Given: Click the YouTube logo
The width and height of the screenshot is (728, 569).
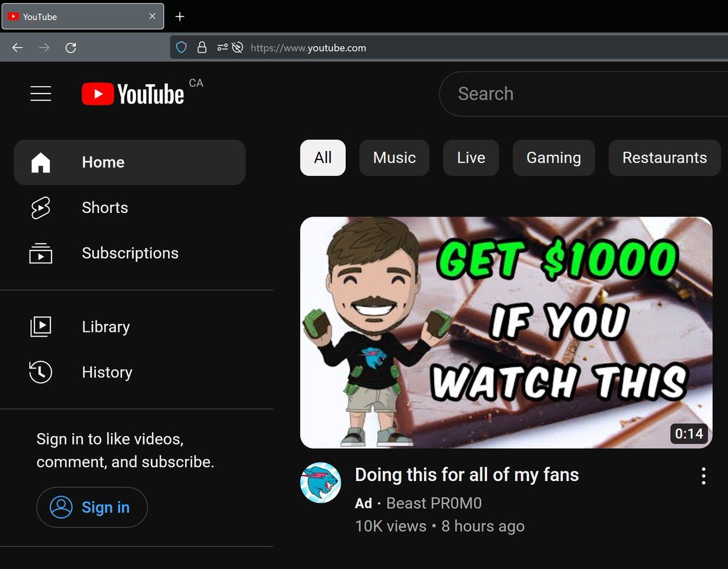Looking at the screenshot, I should click(x=133, y=94).
